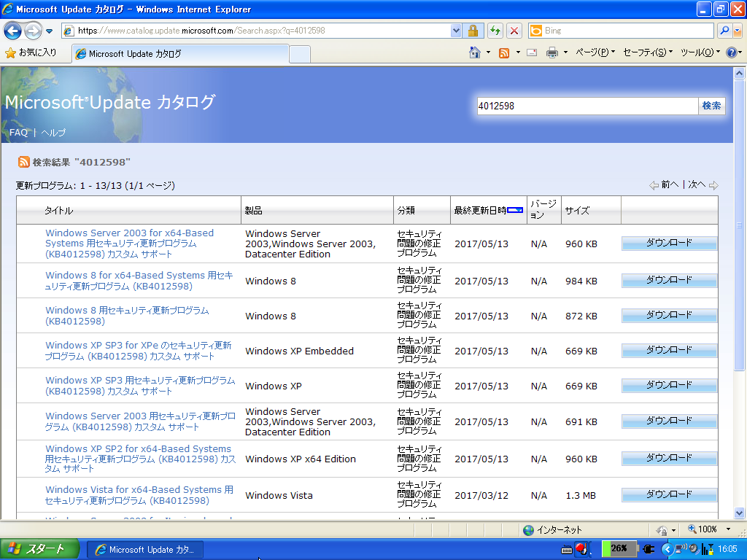
Task: Open Windows 8 for x64-Based Systems update link
Action: click(139, 281)
